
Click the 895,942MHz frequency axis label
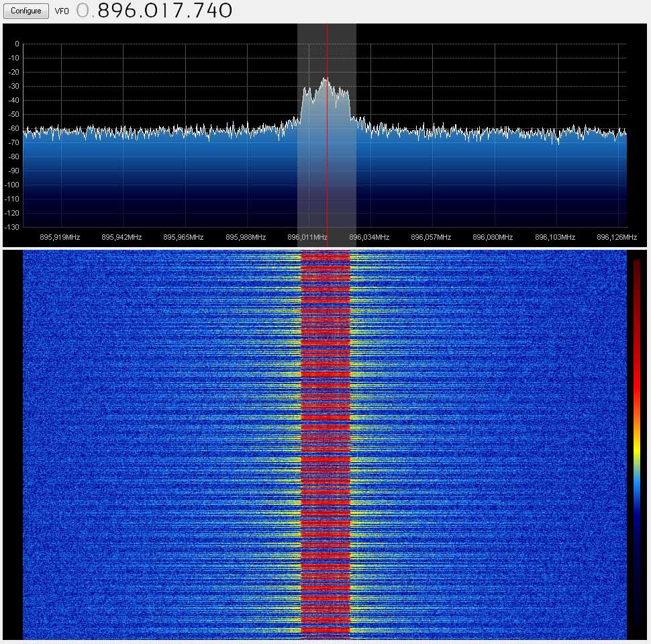click(x=121, y=237)
